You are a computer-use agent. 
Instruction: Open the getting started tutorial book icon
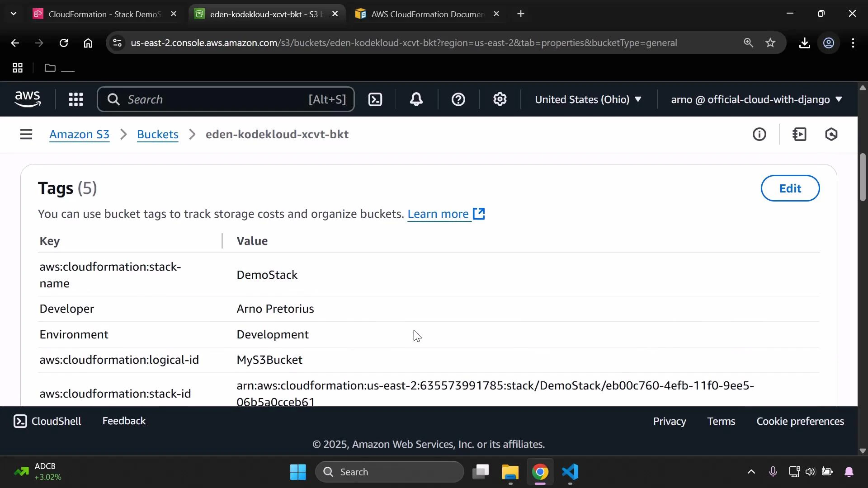click(799, 134)
